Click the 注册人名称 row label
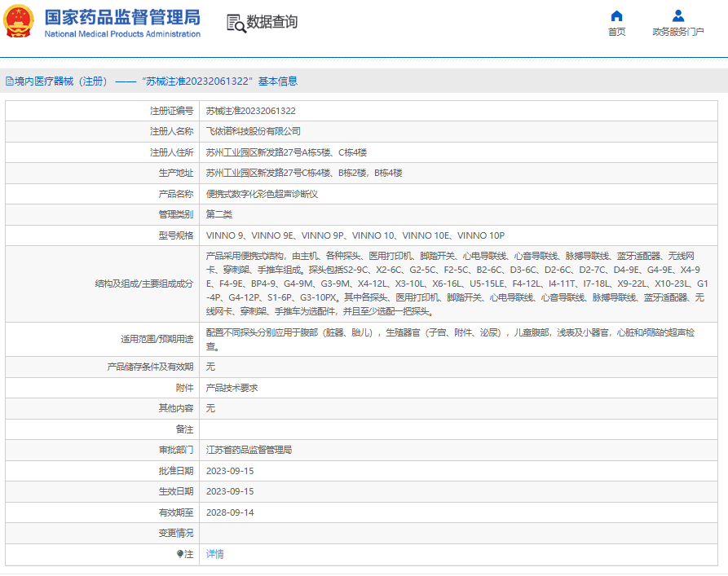This screenshot has height=576, width=728. pos(171,132)
